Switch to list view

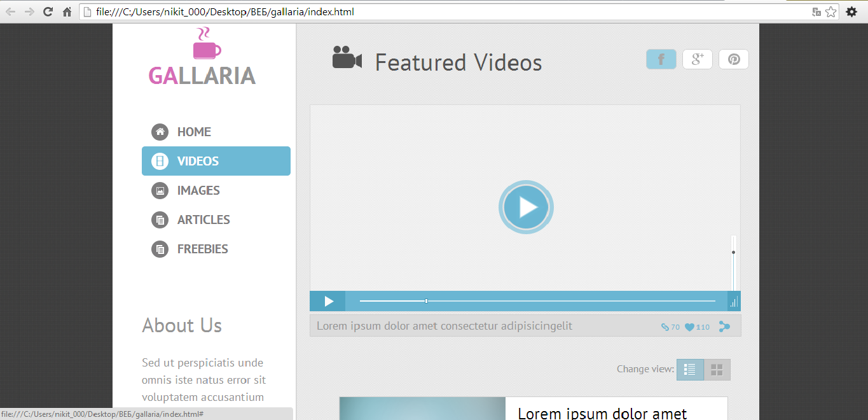click(690, 370)
